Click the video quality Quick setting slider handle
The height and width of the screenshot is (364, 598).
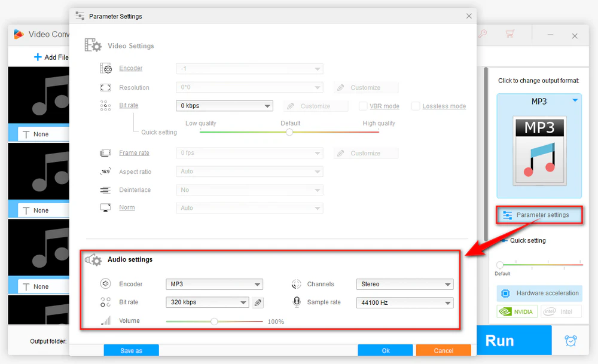[x=289, y=132]
